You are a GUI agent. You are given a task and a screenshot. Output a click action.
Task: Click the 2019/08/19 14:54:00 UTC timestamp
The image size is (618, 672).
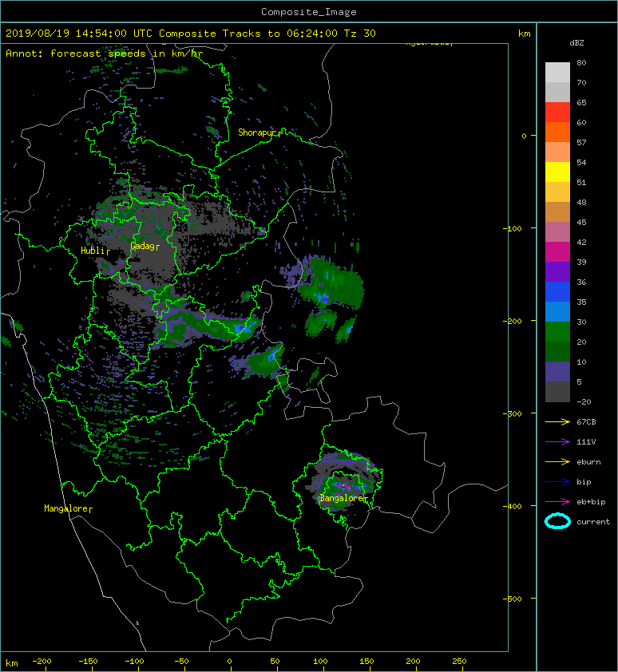tap(79, 34)
